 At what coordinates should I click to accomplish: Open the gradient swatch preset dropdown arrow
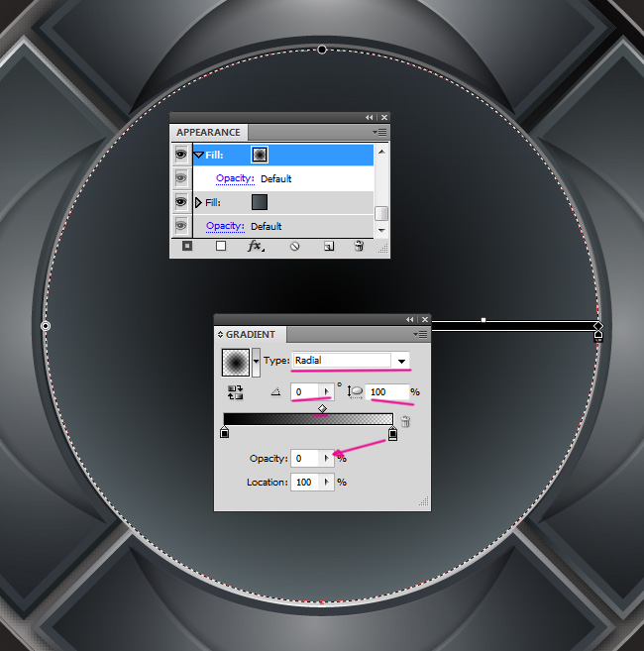(x=257, y=361)
